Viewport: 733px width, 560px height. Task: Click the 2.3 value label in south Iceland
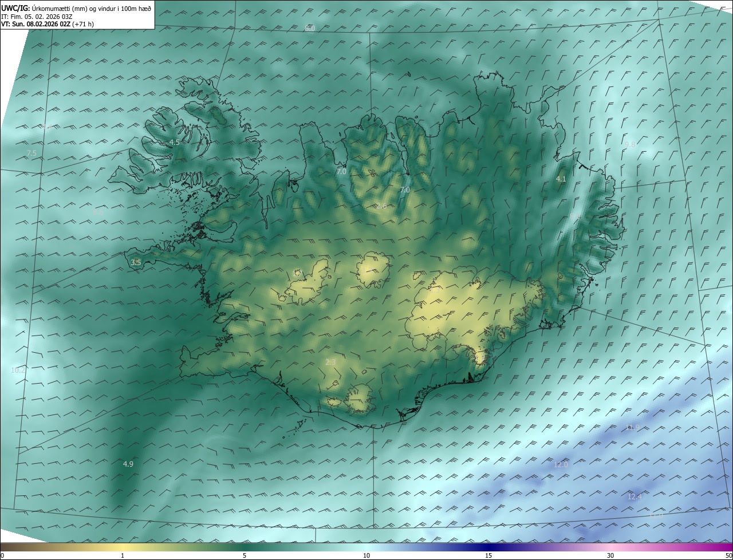pyautogui.click(x=330, y=362)
